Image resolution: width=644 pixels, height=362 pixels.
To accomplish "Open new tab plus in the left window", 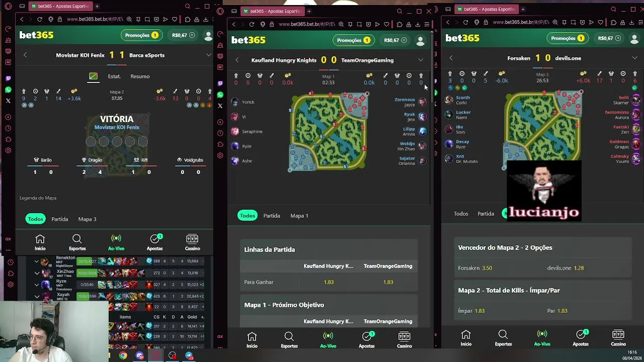I will [x=97, y=7].
